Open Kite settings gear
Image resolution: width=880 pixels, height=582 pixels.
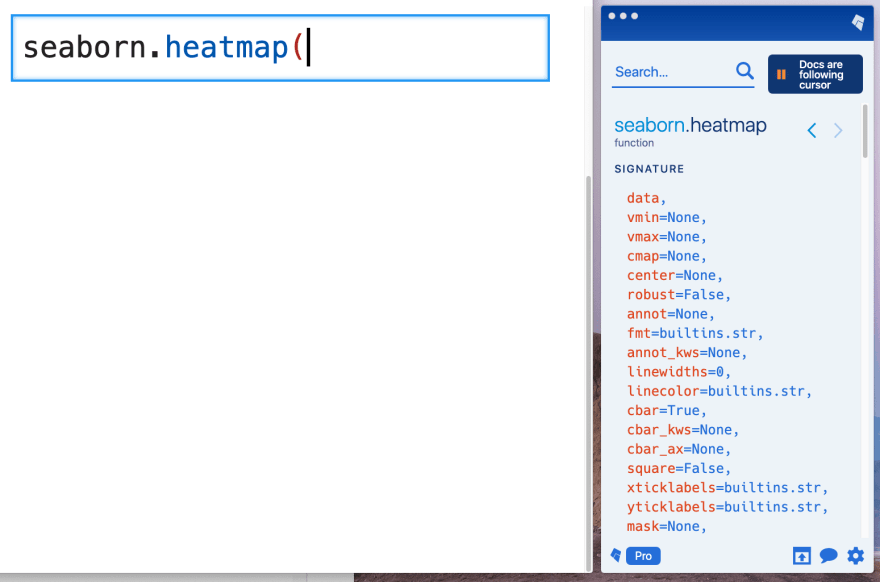(x=855, y=556)
